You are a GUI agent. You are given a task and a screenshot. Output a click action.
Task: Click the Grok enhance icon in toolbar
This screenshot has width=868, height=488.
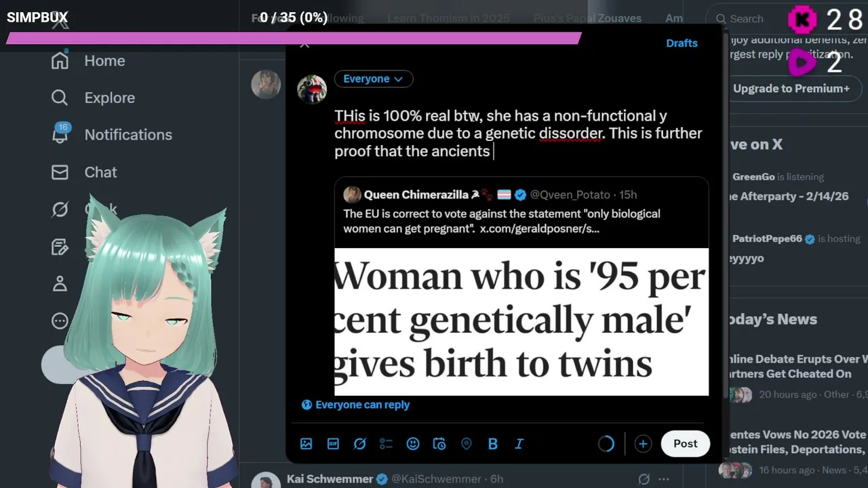359,444
